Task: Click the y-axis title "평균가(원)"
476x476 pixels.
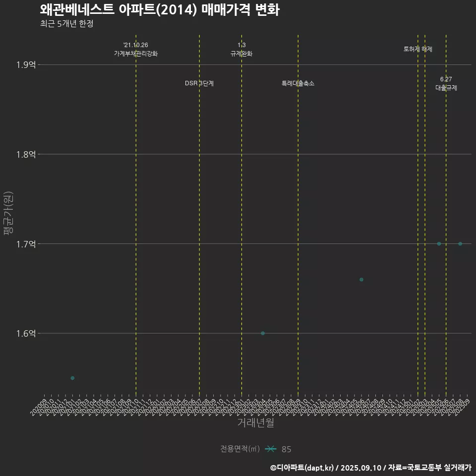Action: point(8,213)
